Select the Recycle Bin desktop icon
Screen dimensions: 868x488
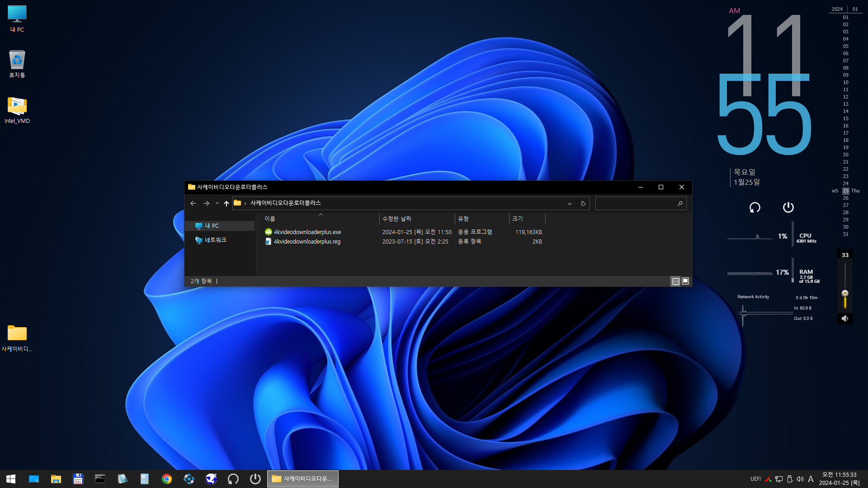click(17, 64)
